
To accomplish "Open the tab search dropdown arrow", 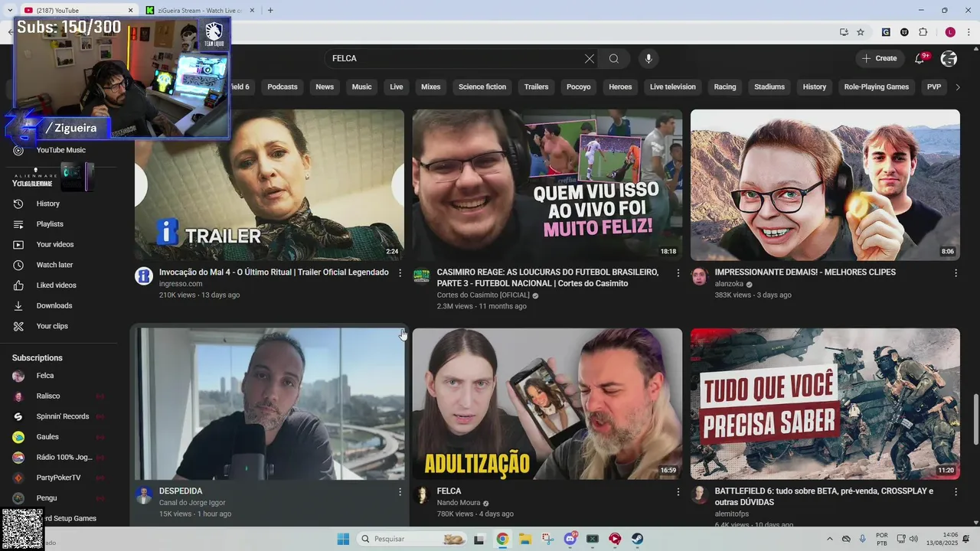I will click(9, 10).
